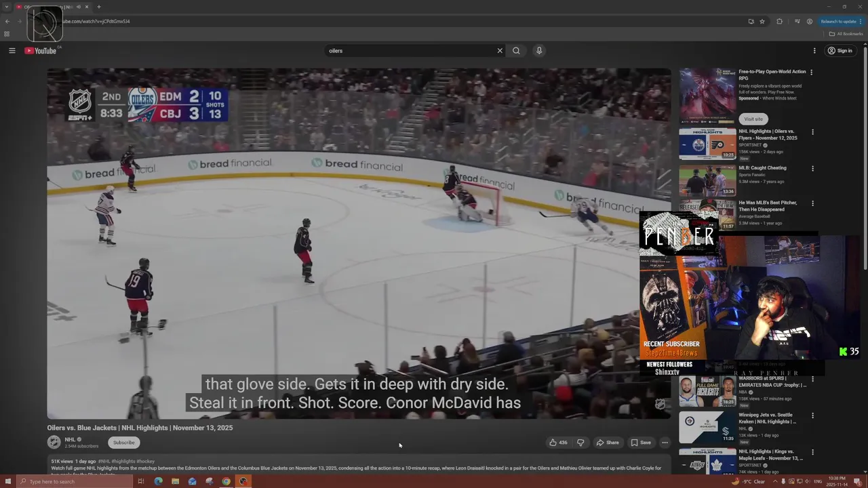The image size is (868, 488).
Task: Open YouTube settings three-dot menu
Action: (814, 51)
